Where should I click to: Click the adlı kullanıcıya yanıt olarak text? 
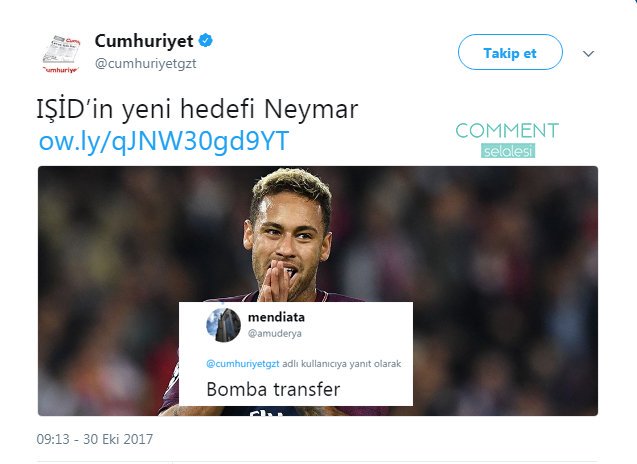(x=342, y=364)
